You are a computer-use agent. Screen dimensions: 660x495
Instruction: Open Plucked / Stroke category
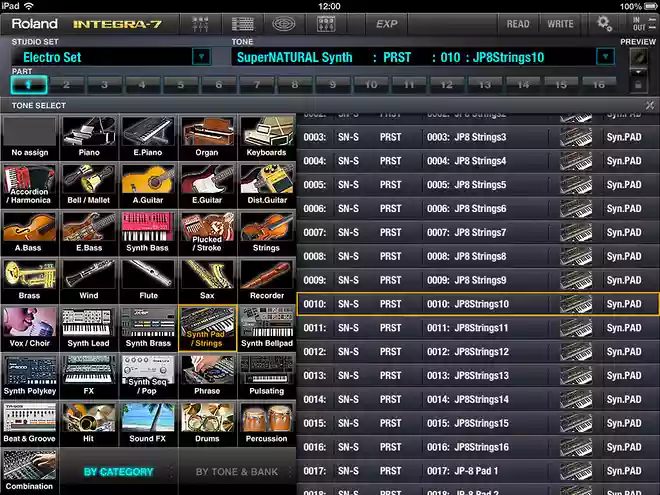click(x=207, y=232)
